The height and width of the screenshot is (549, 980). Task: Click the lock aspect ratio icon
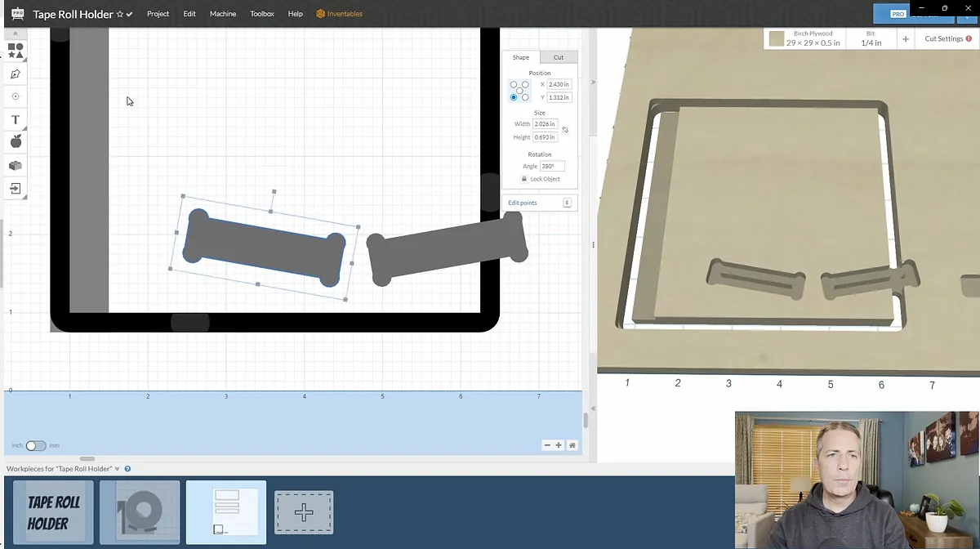(x=565, y=130)
